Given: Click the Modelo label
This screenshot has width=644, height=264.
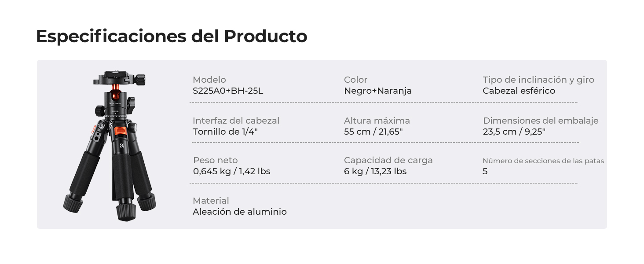Looking at the screenshot, I should pos(209,80).
